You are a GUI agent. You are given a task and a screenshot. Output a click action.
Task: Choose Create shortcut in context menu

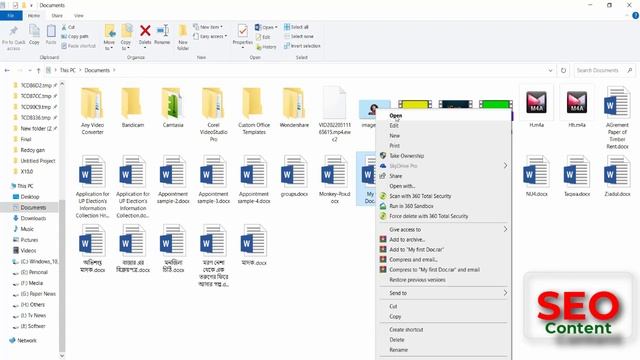tap(443, 329)
